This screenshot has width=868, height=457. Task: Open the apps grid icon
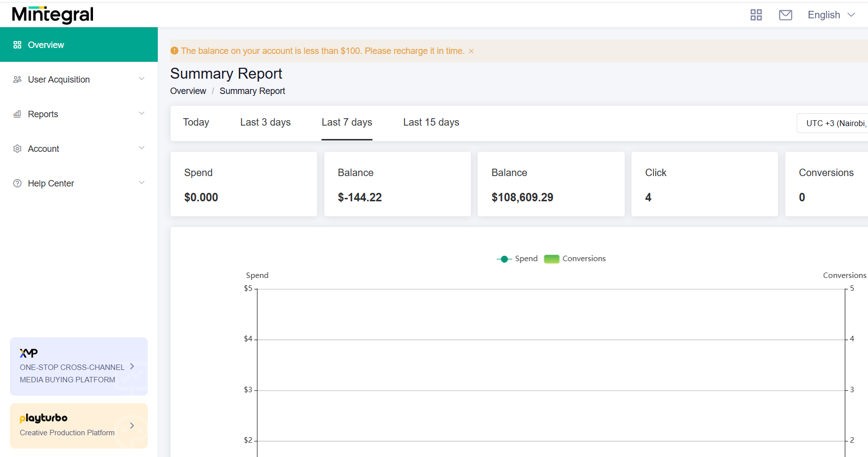756,15
